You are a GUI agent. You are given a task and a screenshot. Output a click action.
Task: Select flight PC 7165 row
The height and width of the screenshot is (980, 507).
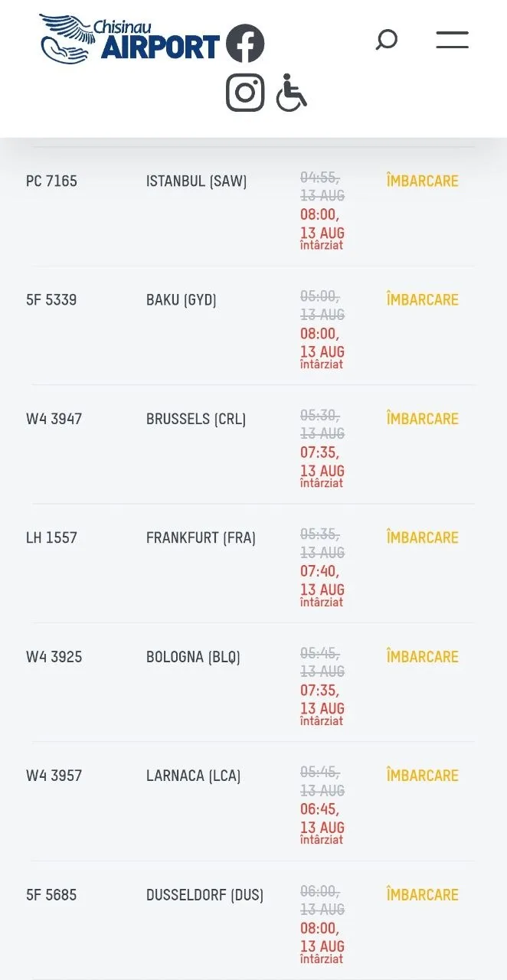click(x=253, y=207)
